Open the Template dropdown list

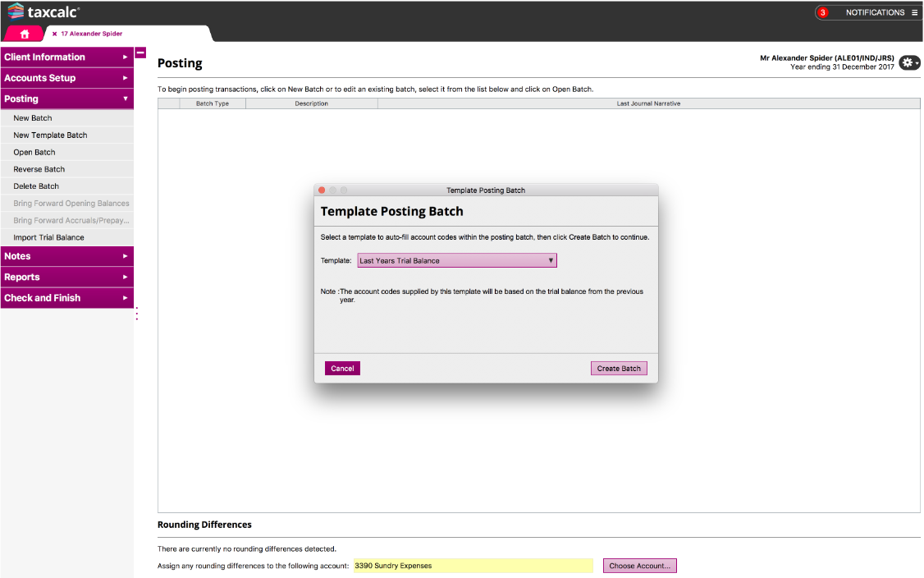(x=457, y=260)
